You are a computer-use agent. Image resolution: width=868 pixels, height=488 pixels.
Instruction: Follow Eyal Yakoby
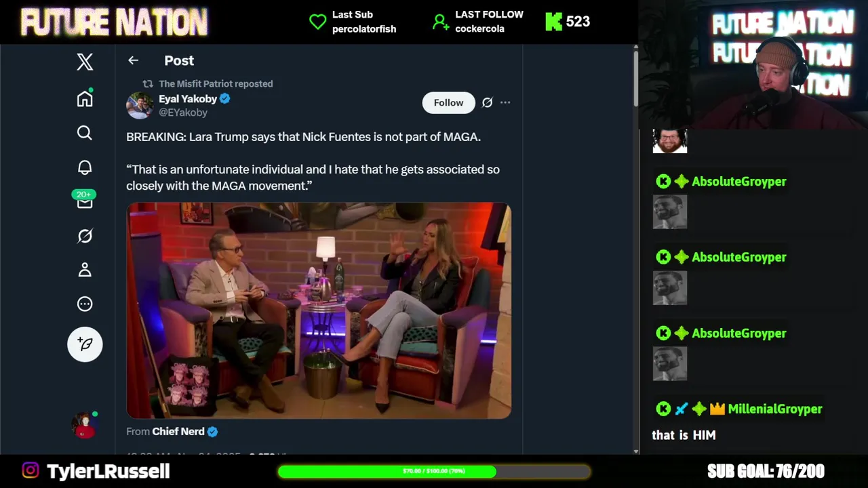pyautogui.click(x=448, y=102)
